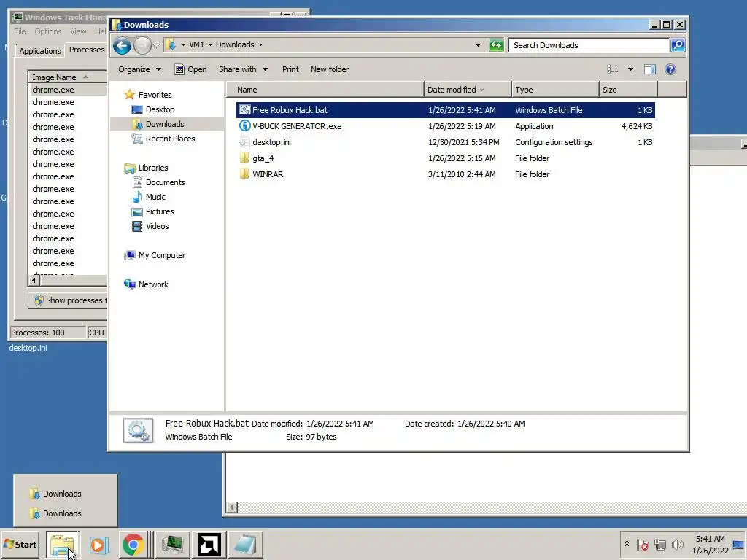The image size is (747, 560).
Task: Expand the arrow after VM1 in breadcrumb
Action: click(210, 44)
